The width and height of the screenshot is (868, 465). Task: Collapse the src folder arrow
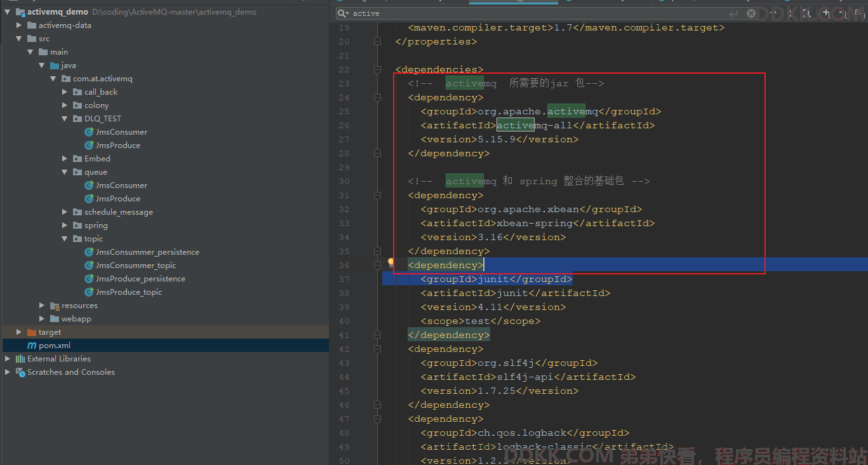(x=19, y=39)
